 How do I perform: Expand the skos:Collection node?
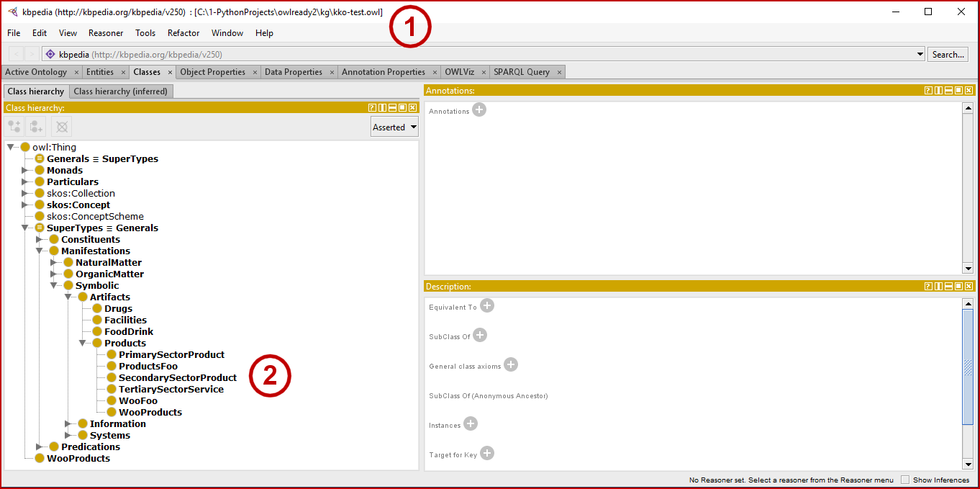[25, 193]
